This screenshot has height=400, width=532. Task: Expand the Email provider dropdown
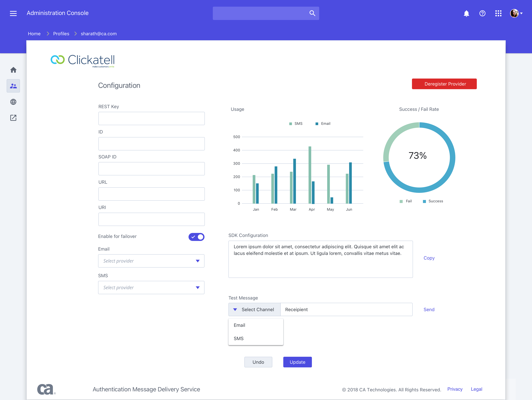click(151, 261)
